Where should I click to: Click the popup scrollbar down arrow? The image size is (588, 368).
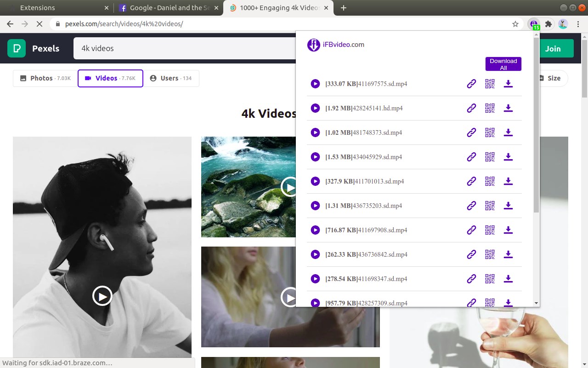click(x=536, y=303)
